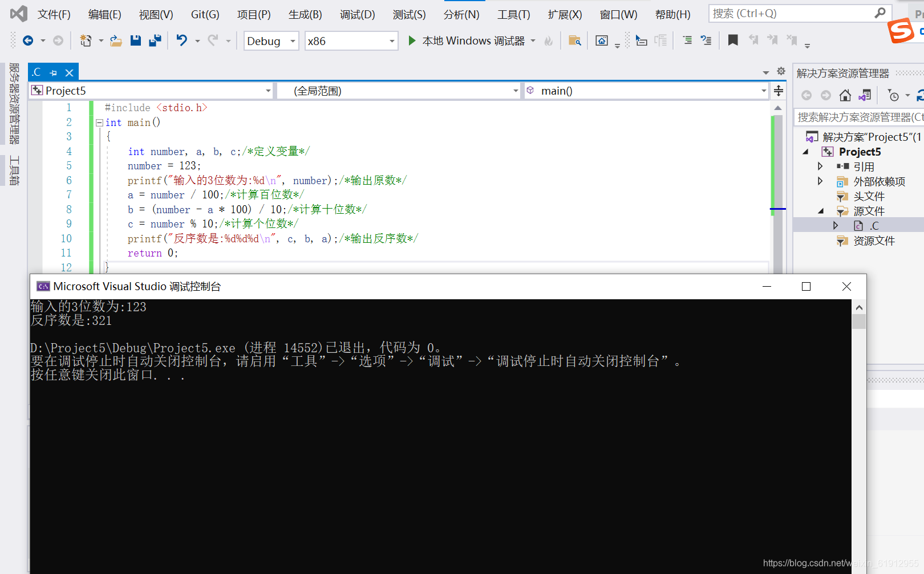Click the Hot Reload flame icon

(549, 40)
